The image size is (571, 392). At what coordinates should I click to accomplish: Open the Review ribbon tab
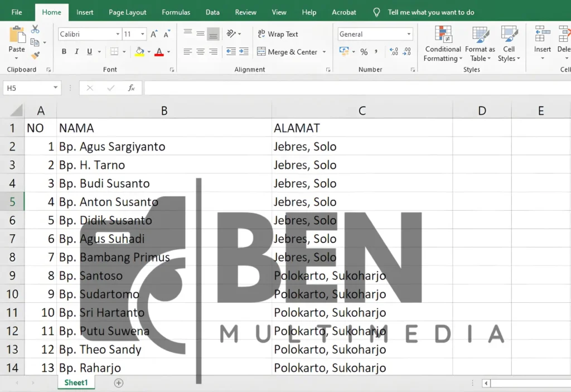[245, 12]
